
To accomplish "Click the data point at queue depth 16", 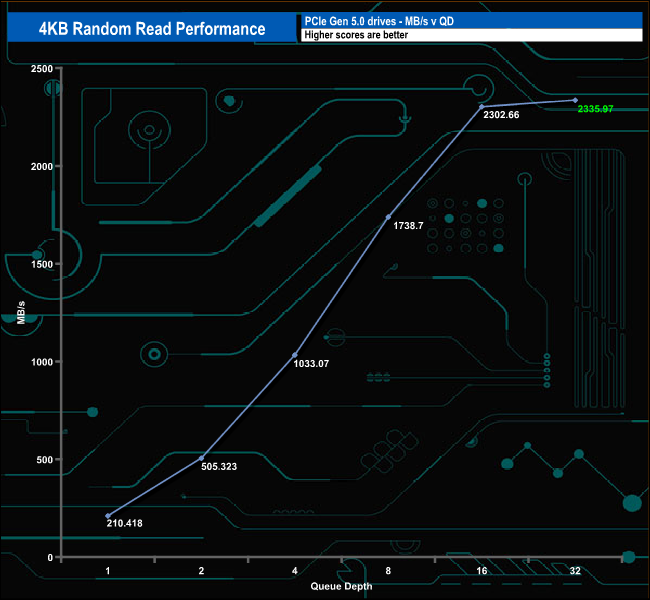I will [481, 106].
